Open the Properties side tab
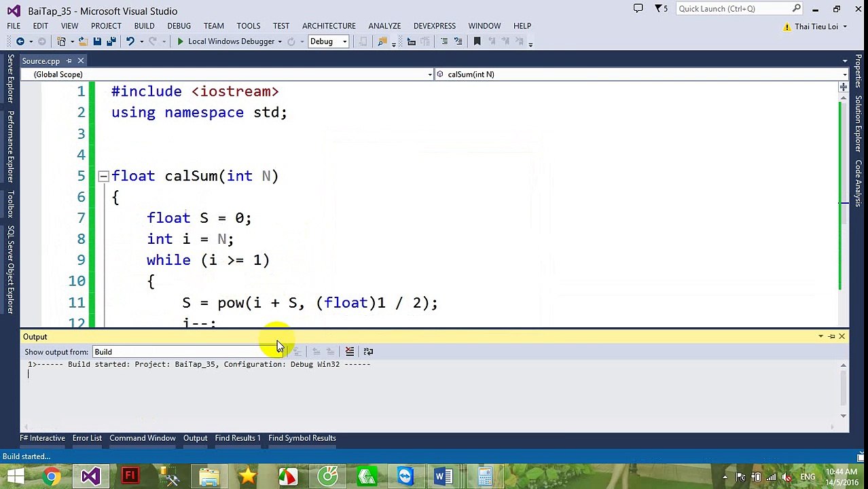Image resolution: width=868 pixels, height=489 pixels. point(858,71)
